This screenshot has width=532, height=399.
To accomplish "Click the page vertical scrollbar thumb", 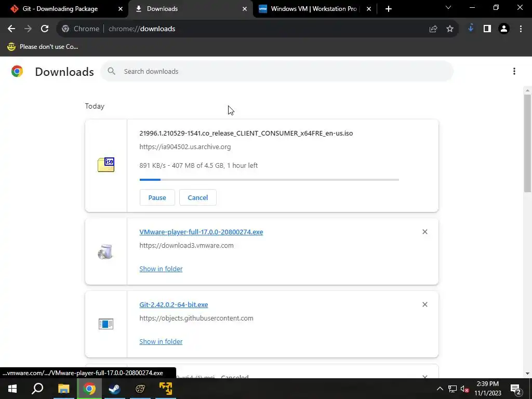I will point(527,143).
